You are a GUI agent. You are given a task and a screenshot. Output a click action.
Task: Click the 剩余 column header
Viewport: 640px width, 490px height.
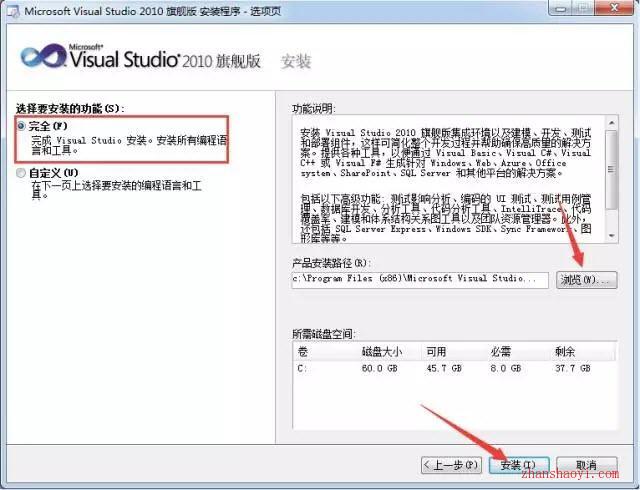pyautogui.click(x=583, y=352)
